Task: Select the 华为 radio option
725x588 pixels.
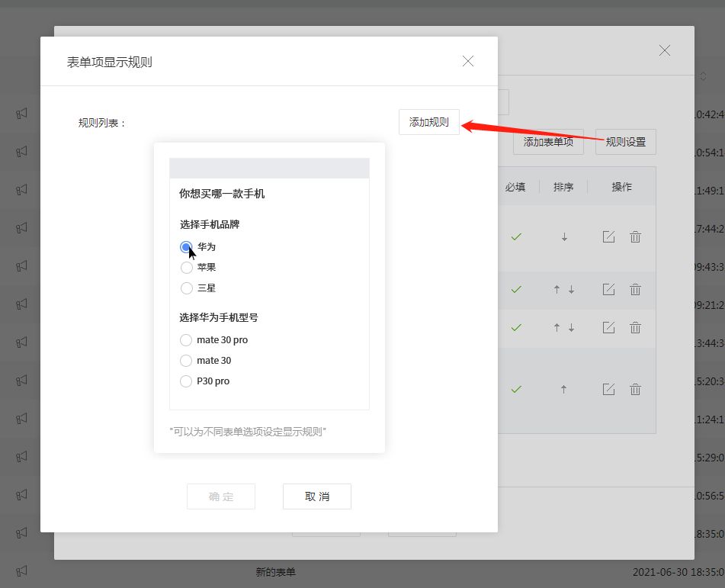Action: 186,247
